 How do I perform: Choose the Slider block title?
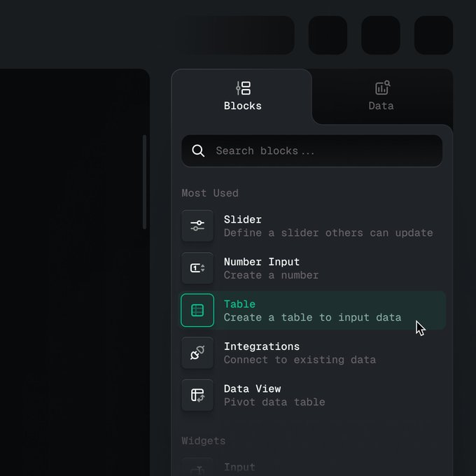pos(243,220)
